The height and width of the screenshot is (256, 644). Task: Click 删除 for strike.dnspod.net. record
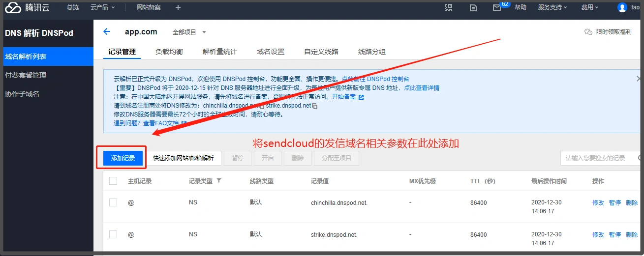(632, 234)
